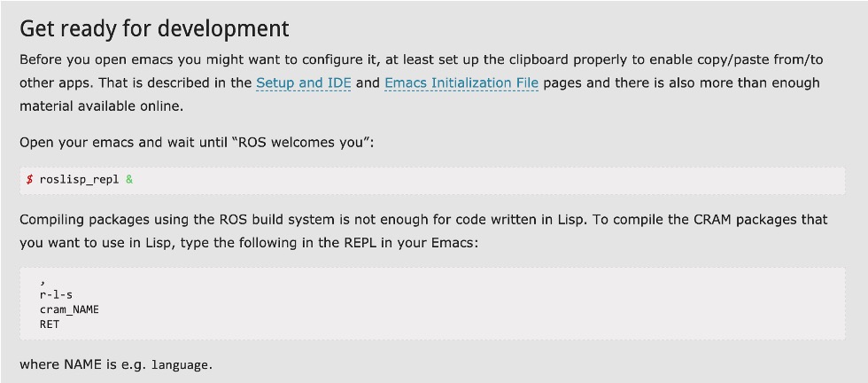Click the RET line in the code block
Image resolution: width=868 pixels, height=383 pixels.
(50, 324)
